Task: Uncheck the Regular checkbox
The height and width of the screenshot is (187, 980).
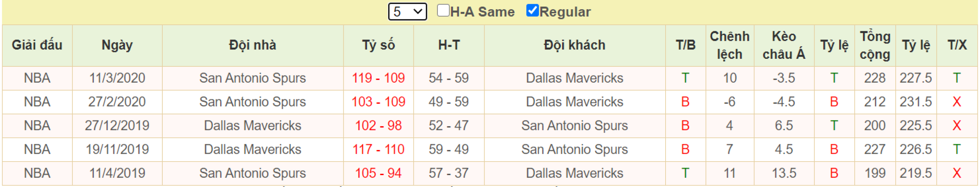Action: tap(532, 10)
